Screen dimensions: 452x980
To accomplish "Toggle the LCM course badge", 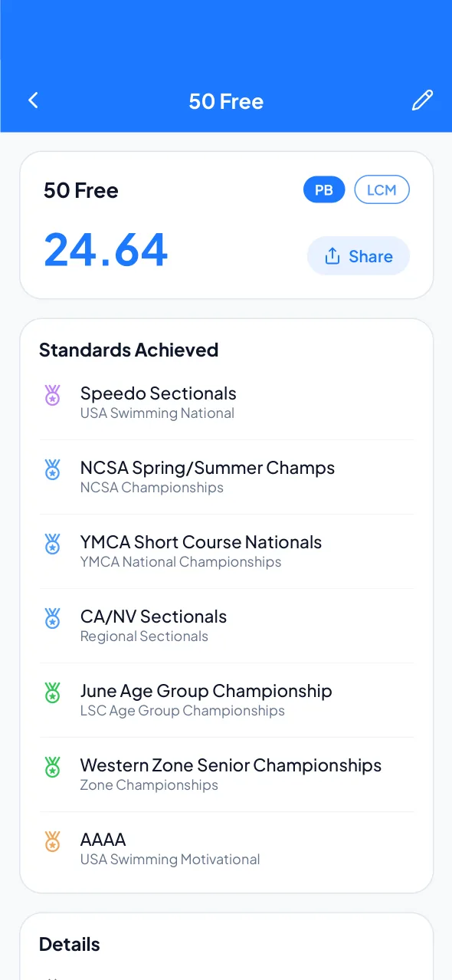I will tap(382, 190).
